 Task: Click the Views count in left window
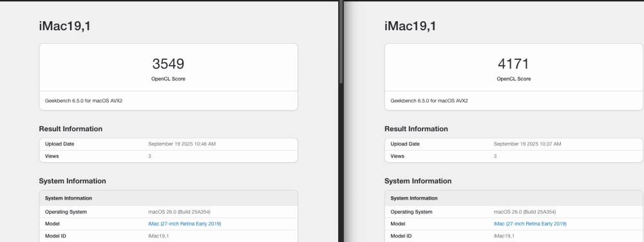pos(149,156)
